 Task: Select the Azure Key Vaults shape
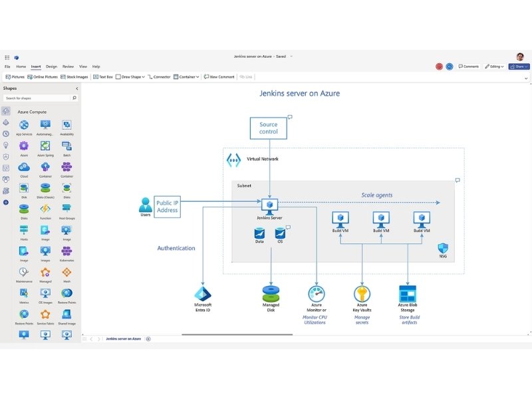click(x=362, y=299)
